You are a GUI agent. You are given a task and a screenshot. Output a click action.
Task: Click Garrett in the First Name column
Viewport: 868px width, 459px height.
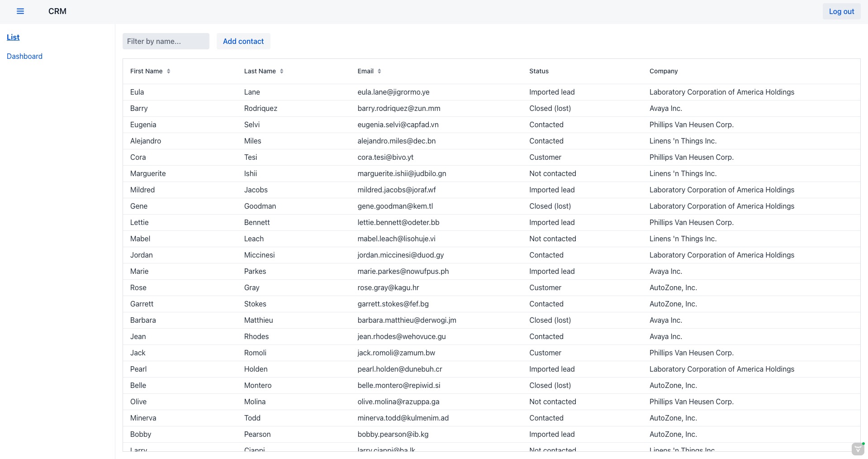click(142, 304)
